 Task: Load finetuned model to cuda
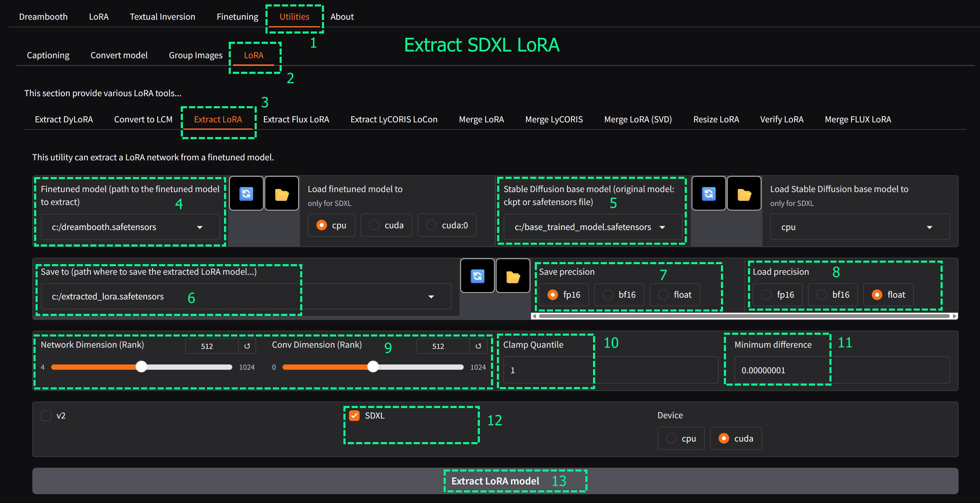pyautogui.click(x=386, y=225)
